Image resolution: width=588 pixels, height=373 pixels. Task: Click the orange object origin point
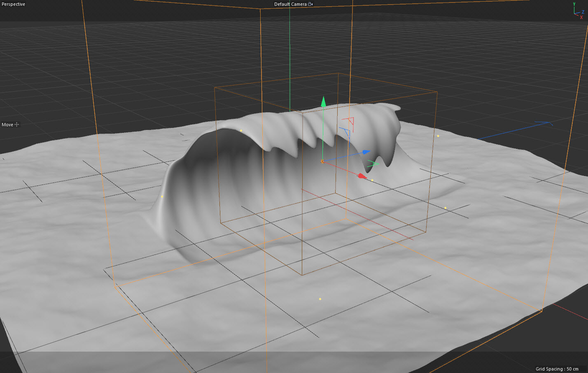coord(322,162)
